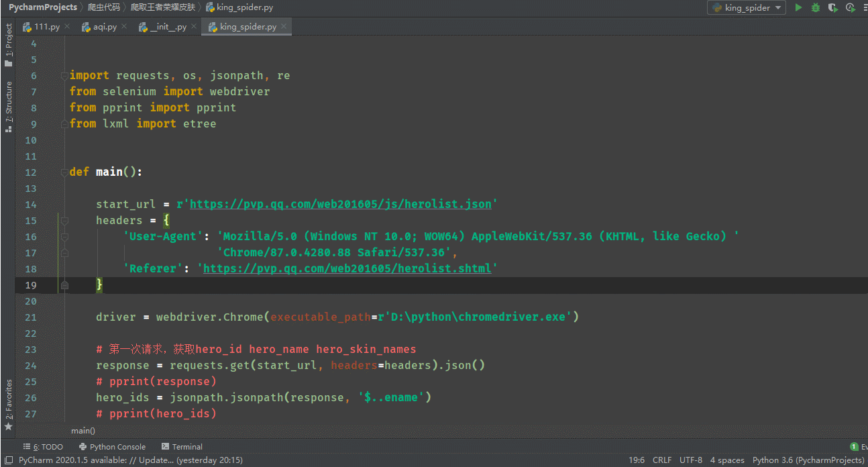Switch to the __init__.py tab
868x467 pixels.
click(x=168, y=27)
